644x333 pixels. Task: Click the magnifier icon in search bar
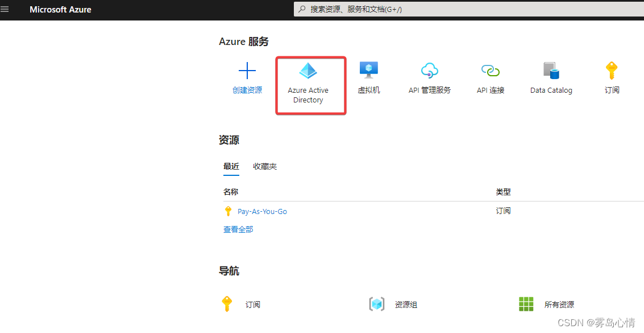pos(302,9)
